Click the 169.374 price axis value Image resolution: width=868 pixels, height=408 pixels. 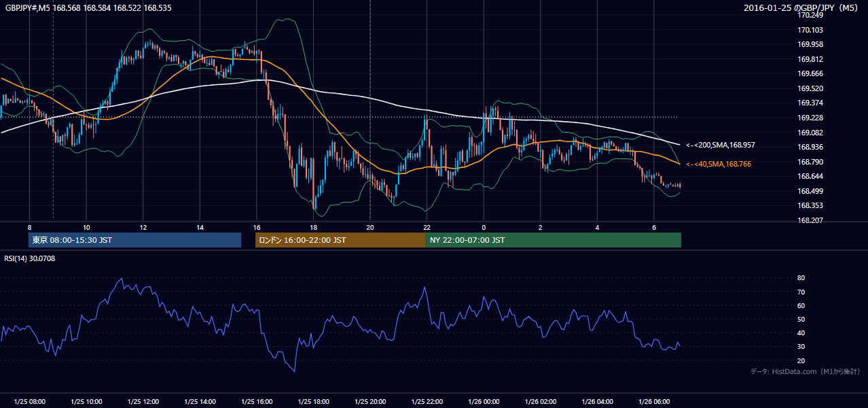tap(810, 103)
